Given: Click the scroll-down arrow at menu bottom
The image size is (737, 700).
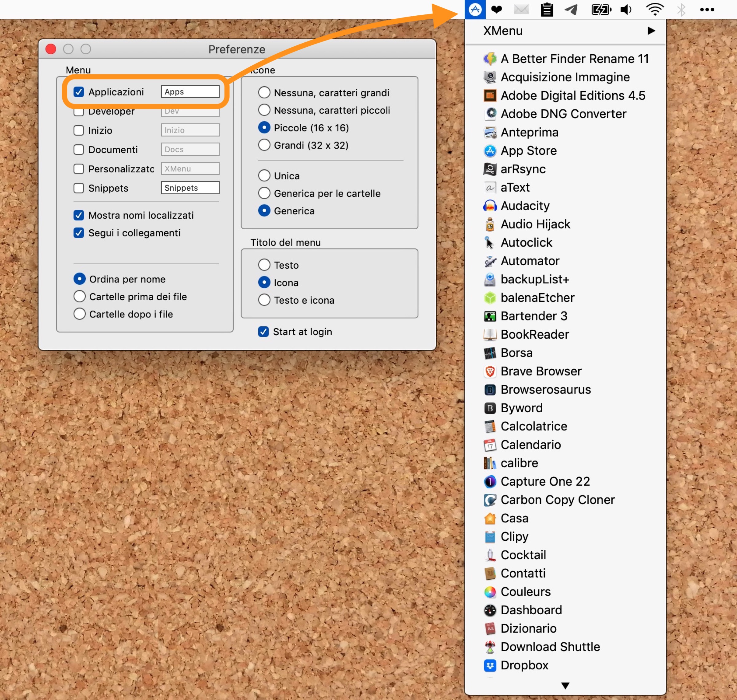Looking at the screenshot, I should 565,686.
